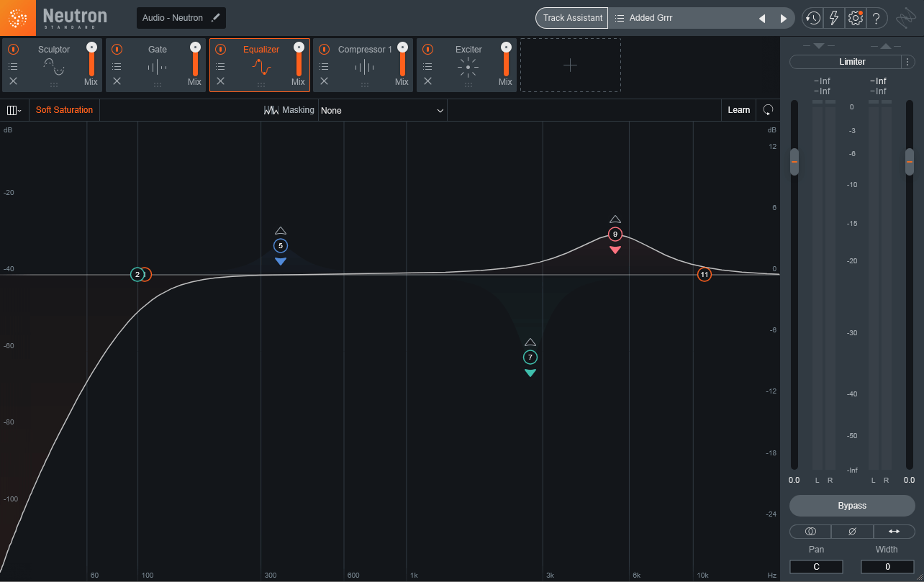
Task: Toggle the Gate module power button
Action: (x=117, y=50)
